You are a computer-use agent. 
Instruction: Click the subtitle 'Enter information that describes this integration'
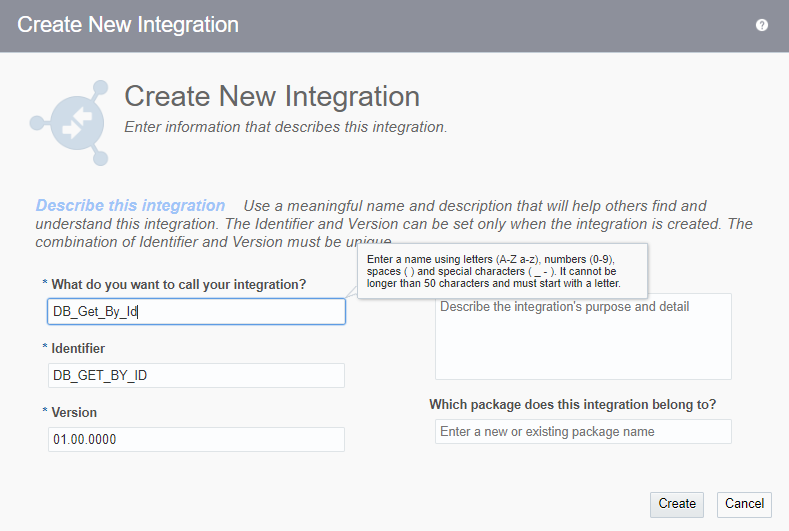coord(285,127)
